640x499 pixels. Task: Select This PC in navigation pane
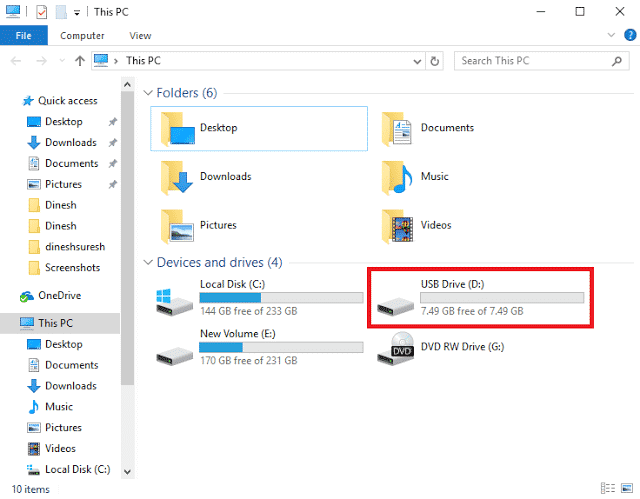pyautogui.click(x=60, y=323)
